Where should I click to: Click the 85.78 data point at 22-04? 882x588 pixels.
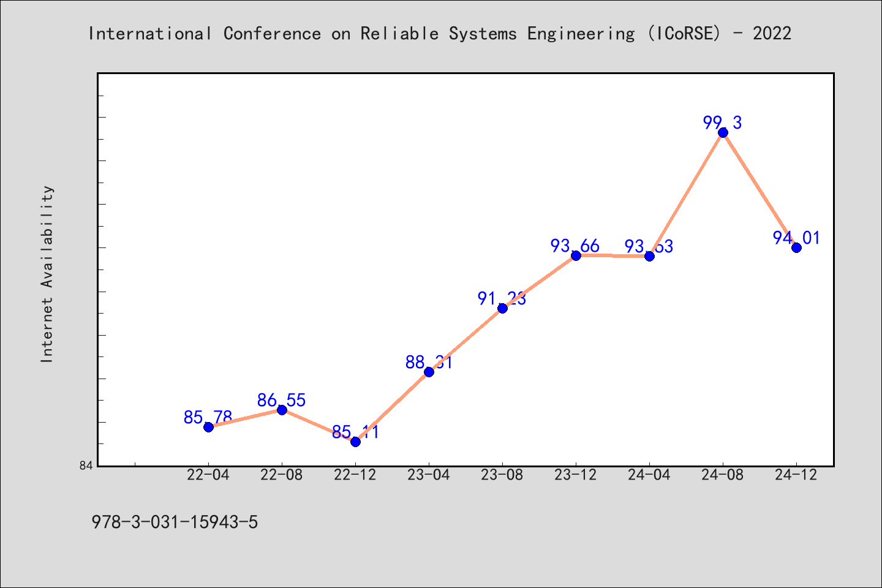tap(208, 427)
